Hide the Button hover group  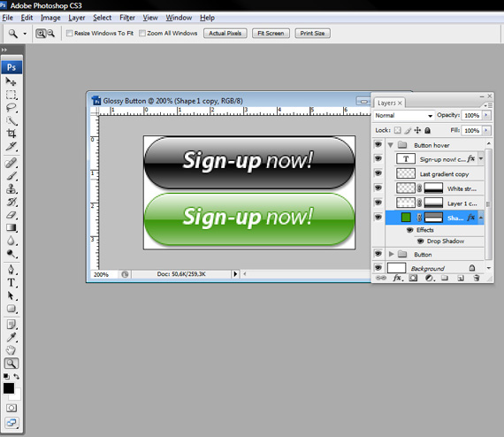pos(378,144)
